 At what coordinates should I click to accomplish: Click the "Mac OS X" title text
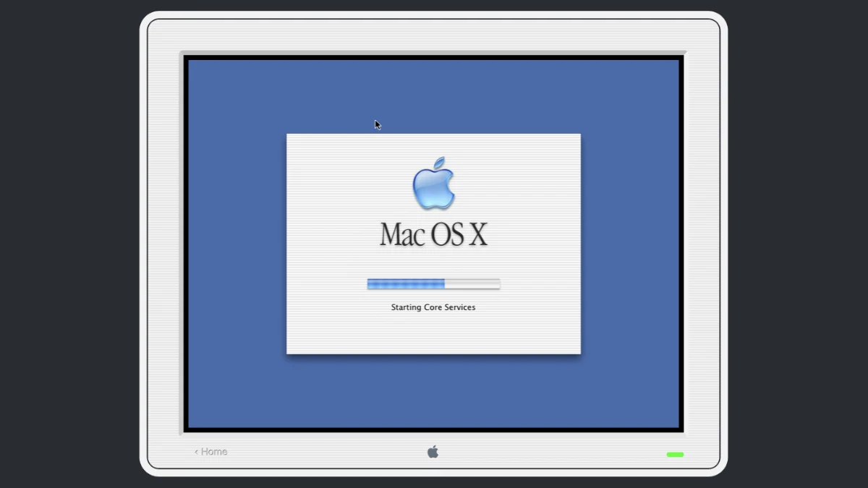point(433,234)
